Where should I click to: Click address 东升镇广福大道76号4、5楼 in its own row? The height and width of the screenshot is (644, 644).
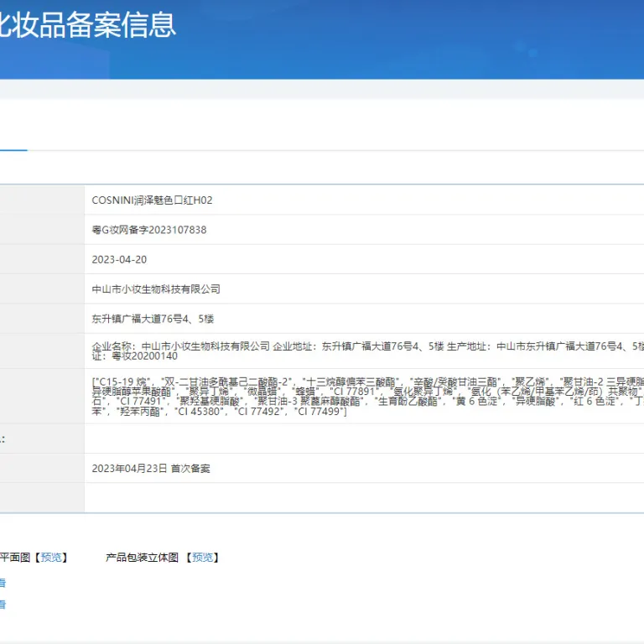[153, 319]
